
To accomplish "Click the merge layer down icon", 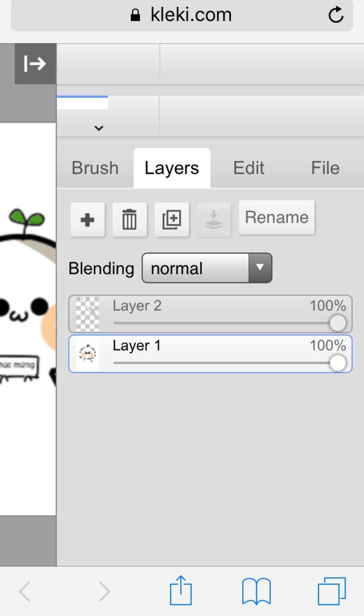I will click(214, 220).
